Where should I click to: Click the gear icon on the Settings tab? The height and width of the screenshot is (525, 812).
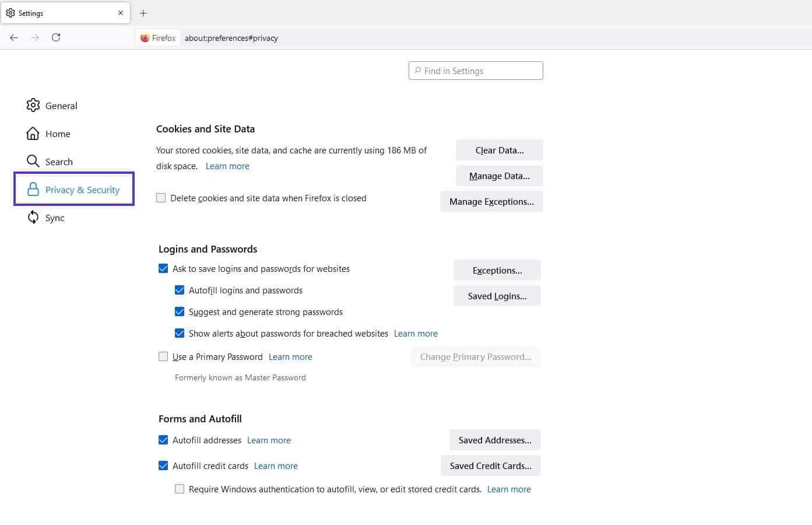pyautogui.click(x=10, y=12)
